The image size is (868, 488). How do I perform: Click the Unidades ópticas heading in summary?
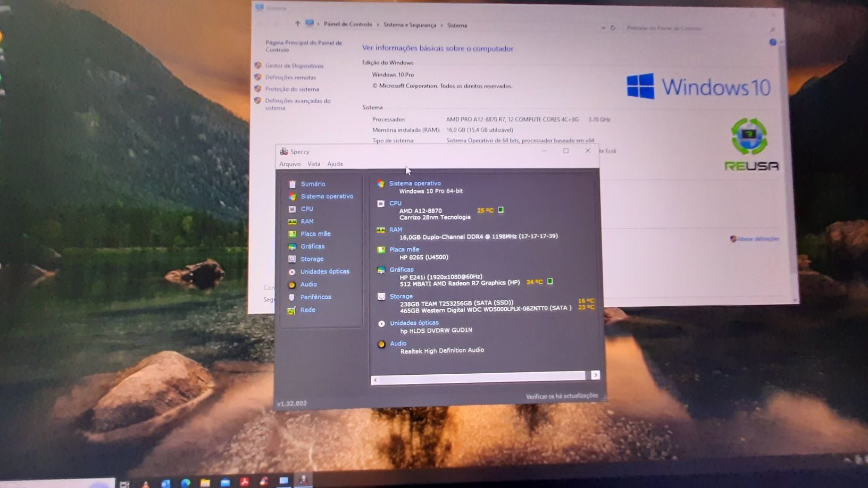414,323
